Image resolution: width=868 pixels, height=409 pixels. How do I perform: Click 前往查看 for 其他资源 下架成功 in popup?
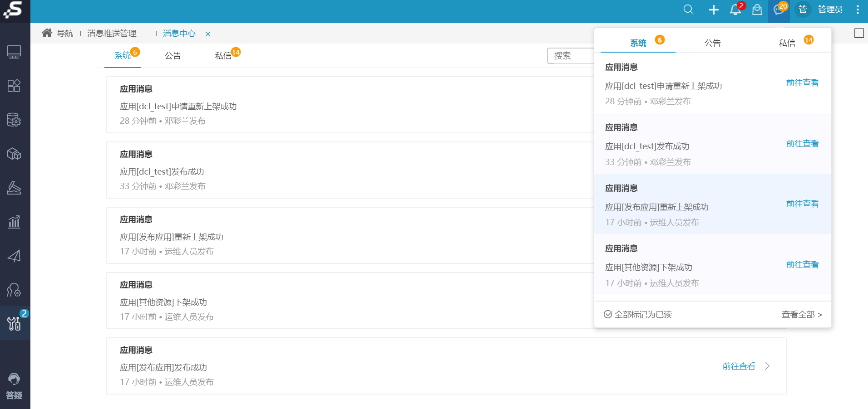point(802,265)
